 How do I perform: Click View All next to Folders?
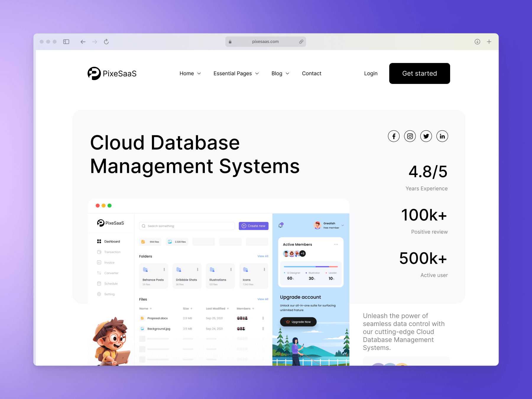[x=263, y=256]
